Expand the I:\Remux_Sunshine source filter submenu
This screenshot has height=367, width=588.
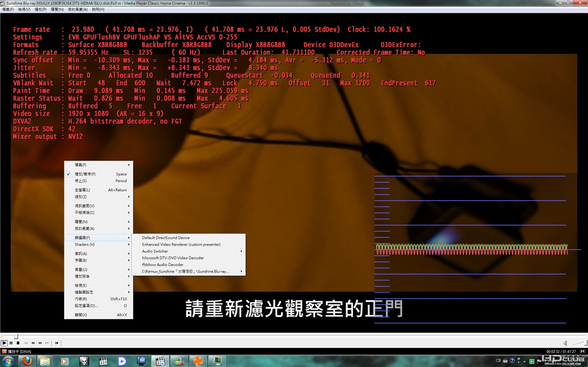(188, 271)
